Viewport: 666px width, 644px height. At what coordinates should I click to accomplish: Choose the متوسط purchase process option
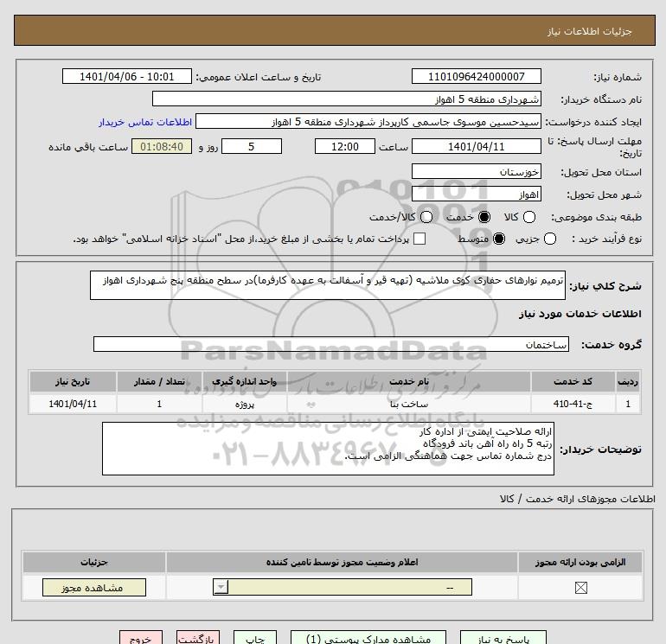click(499, 239)
